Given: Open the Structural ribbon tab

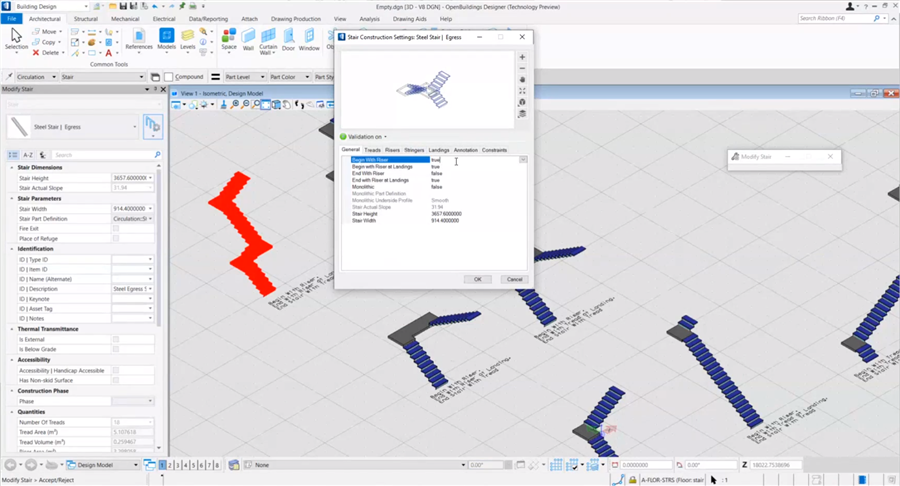Looking at the screenshot, I should pos(86,19).
